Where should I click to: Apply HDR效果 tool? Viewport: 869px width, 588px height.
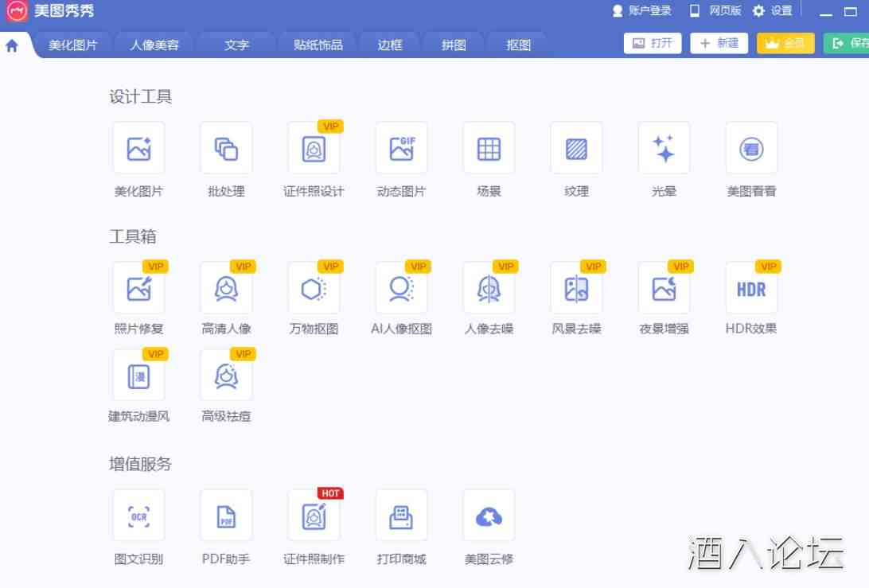(x=751, y=288)
